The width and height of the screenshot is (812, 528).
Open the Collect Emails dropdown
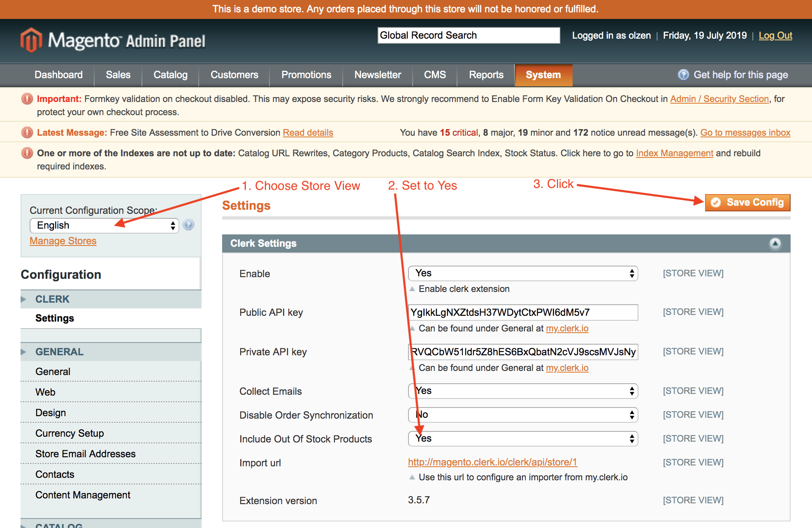click(x=522, y=391)
